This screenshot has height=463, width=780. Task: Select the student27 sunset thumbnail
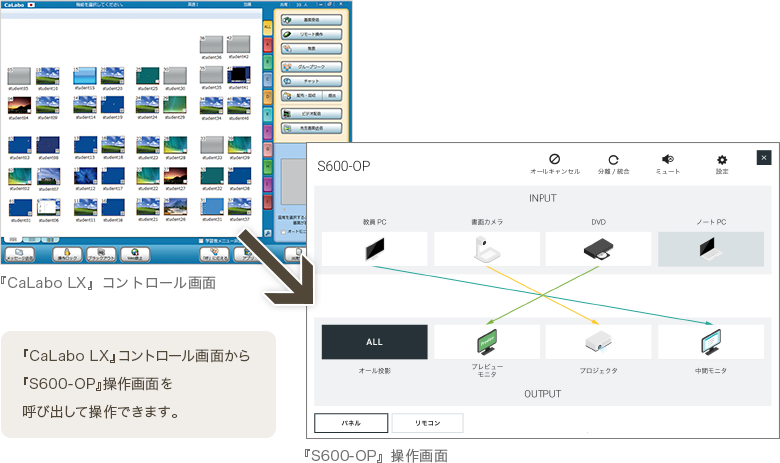175,177
